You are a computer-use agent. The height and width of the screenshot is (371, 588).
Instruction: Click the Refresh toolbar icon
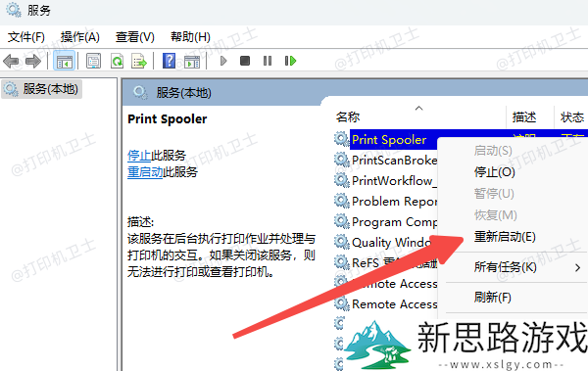117,61
